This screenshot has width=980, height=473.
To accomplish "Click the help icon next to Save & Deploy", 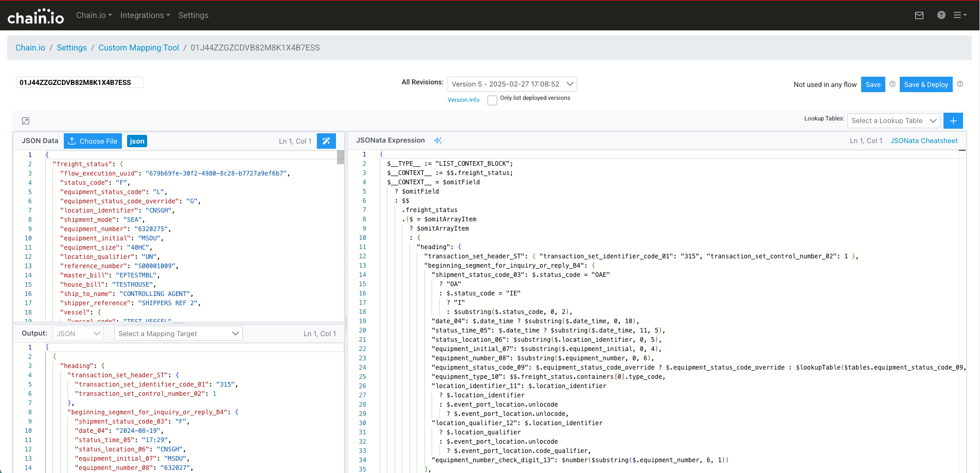I will coord(960,84).
